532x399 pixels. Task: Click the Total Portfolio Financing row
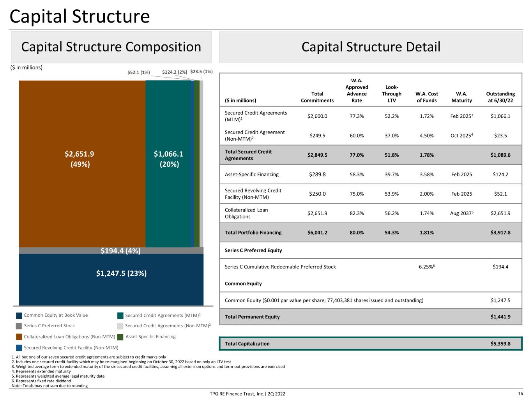pyautogui.click(x=371, y=233)
